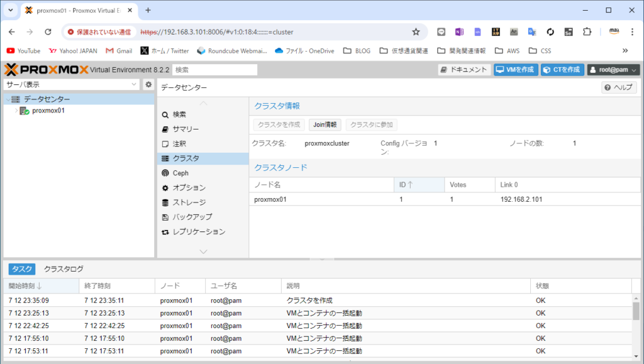The image size is (644, 364).
Task: Open レプリケーション settings entry
Action: click(x=198, y=232)
